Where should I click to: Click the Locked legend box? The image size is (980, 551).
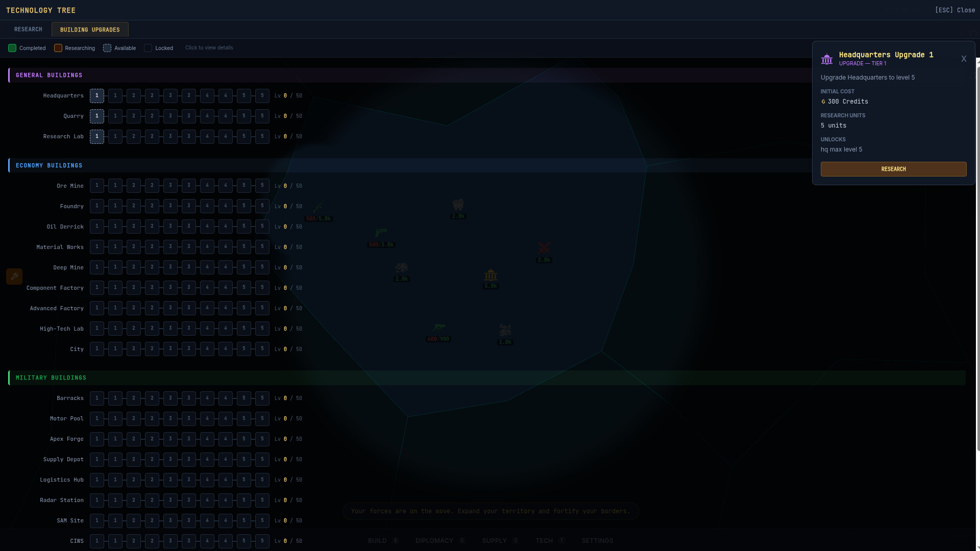(148, 48)
